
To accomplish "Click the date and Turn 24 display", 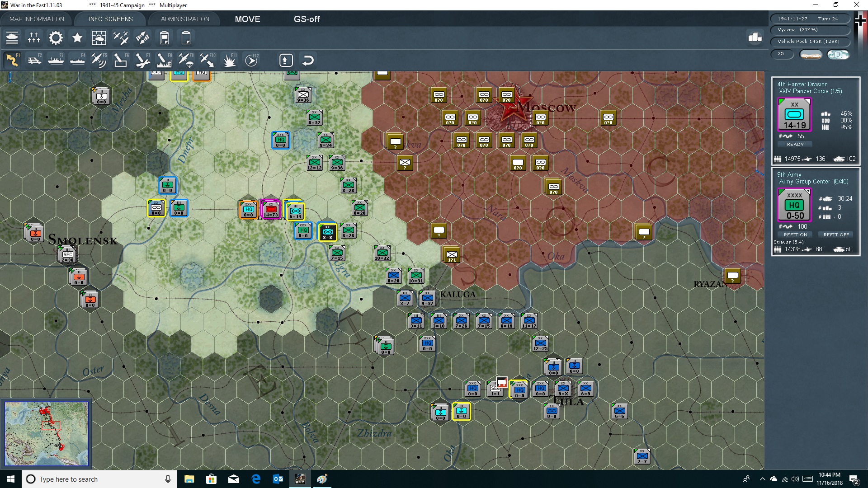I will (810, 19).
